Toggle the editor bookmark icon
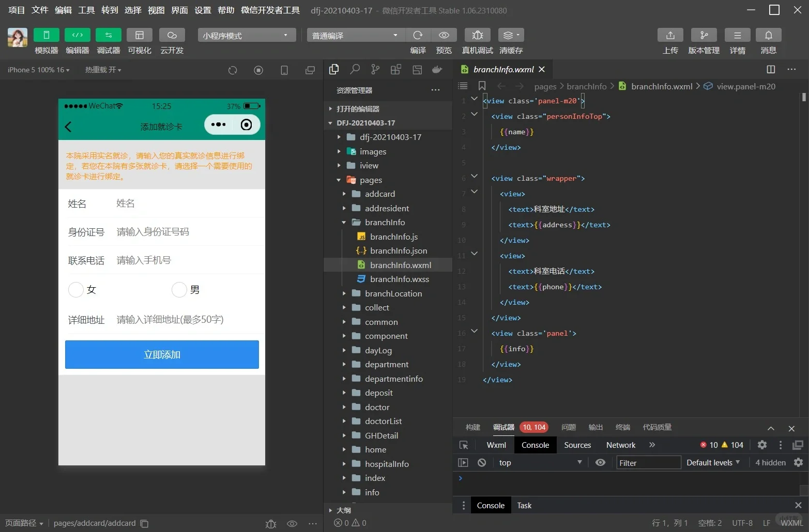The image size is (809, 532). [482, 86]
